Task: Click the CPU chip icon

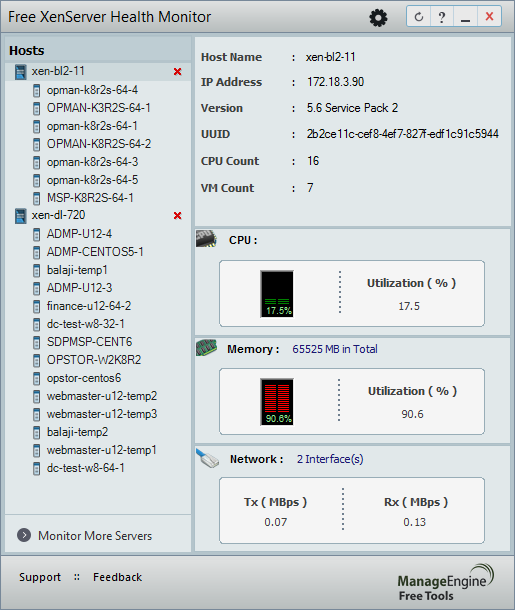Action: pos(206,238)
